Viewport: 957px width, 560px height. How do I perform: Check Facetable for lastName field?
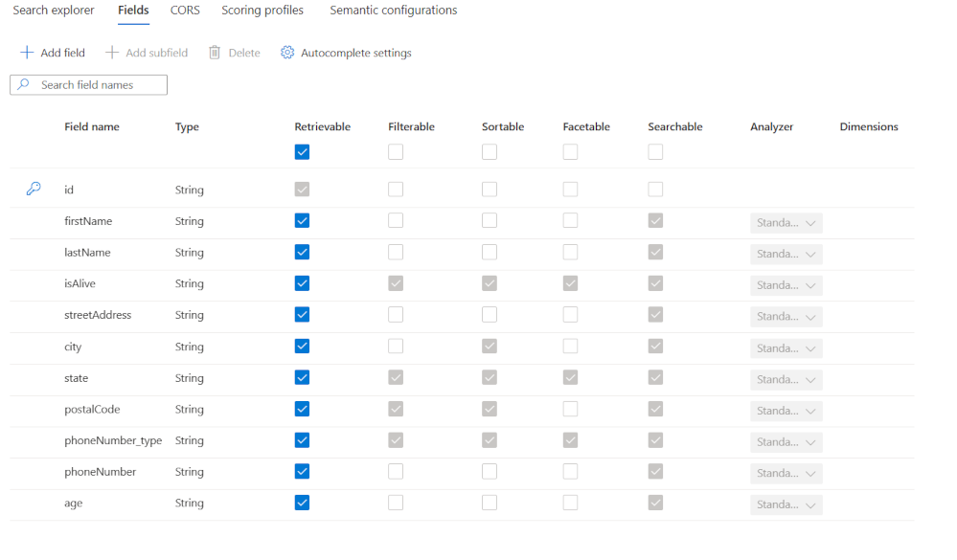click(570, 252)
